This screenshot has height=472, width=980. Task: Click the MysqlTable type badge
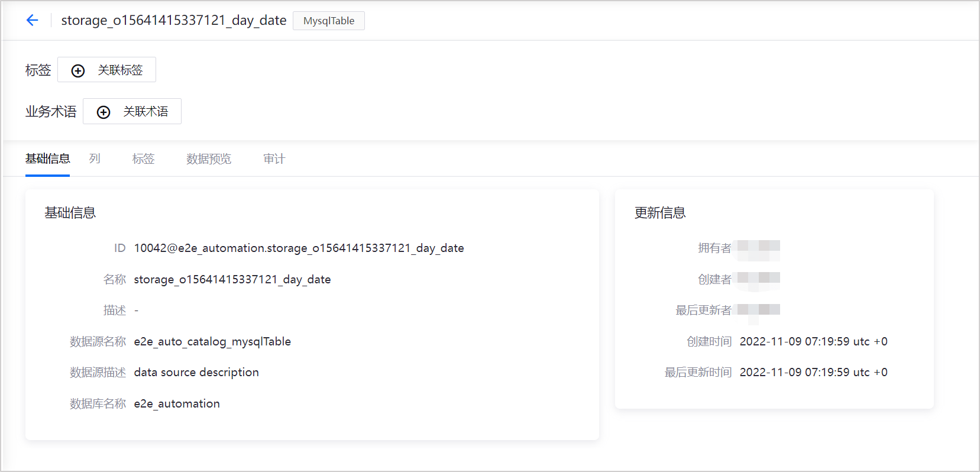point(329,21)
